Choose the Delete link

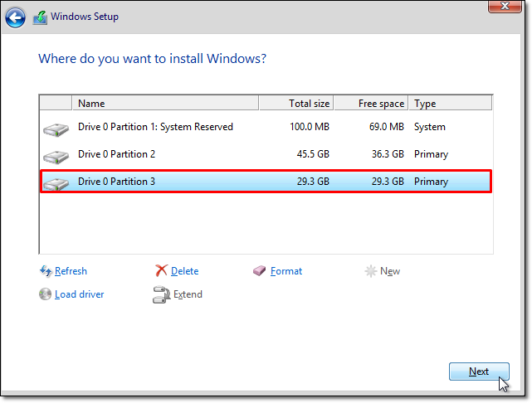pos(184,271)
